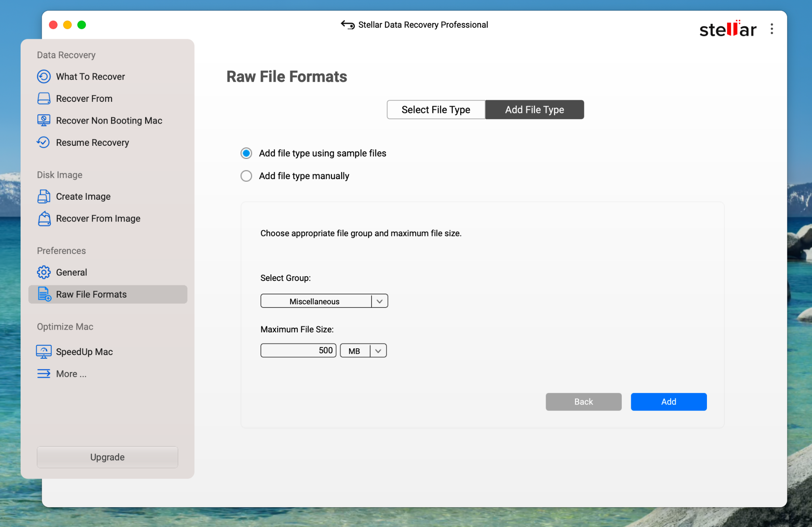Click the SpeedUp Mac monitor icon

click(x=44, y=351)
